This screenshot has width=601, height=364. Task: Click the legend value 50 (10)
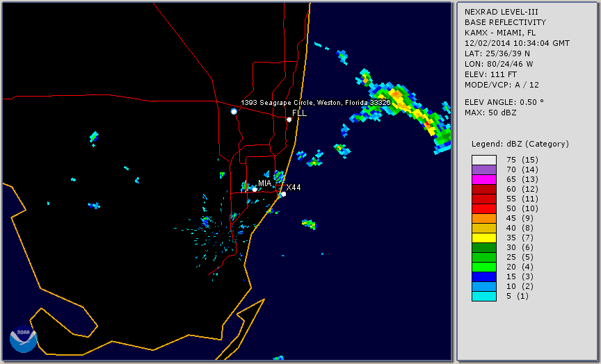click(x=522, y=208)
